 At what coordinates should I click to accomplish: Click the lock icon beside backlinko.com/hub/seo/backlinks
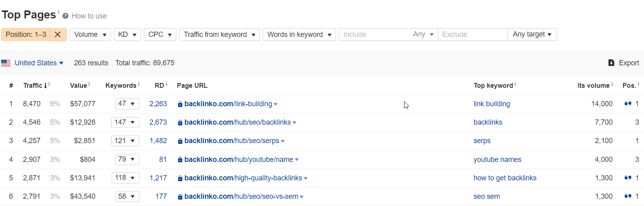(x=180, y=123)
